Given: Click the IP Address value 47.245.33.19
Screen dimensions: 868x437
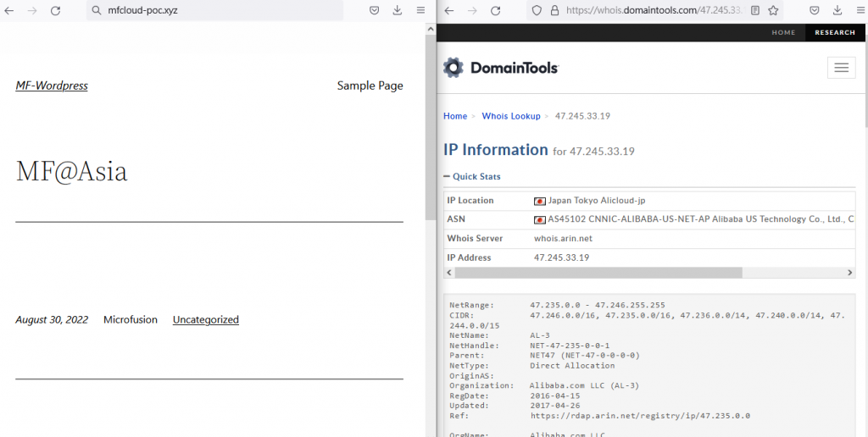Looking at the screenshot, I should (x=561, y=257).
